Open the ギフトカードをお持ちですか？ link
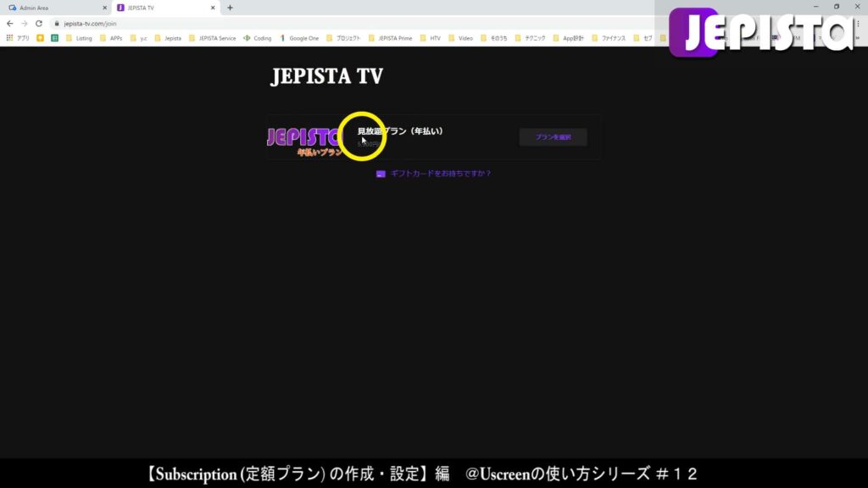The image size is (868, 488). 441,173
